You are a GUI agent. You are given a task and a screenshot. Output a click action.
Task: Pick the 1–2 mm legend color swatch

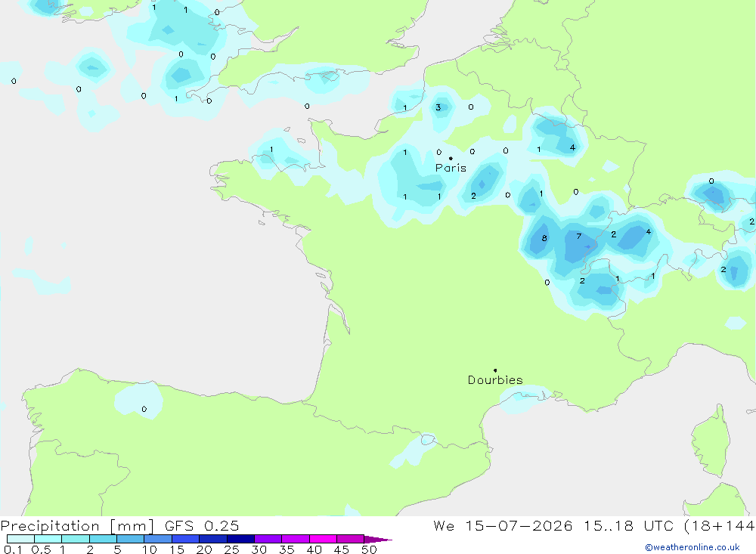76,539
